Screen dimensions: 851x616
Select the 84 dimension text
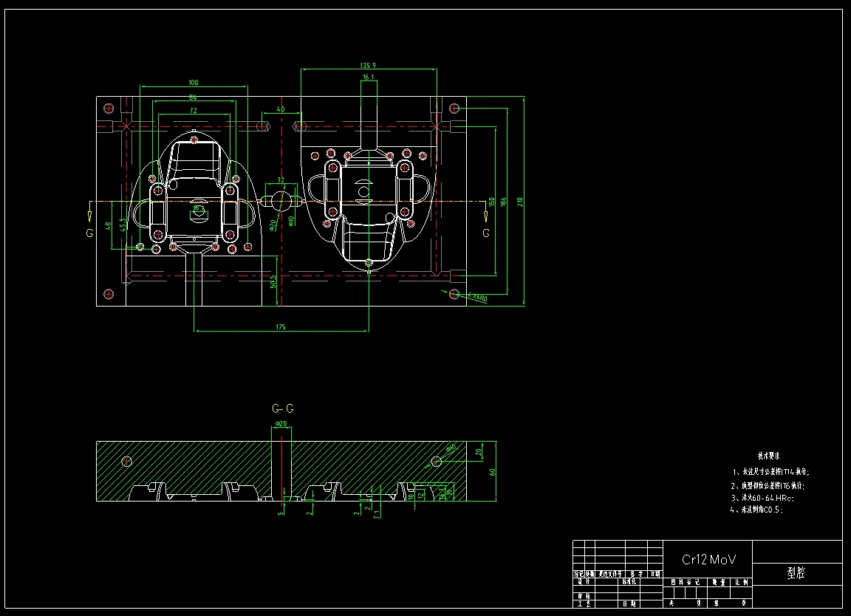(193, 97)
